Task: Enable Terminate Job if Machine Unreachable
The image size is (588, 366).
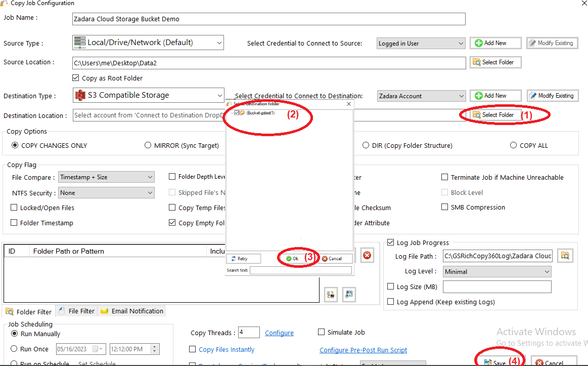Action: pos(445,177)
